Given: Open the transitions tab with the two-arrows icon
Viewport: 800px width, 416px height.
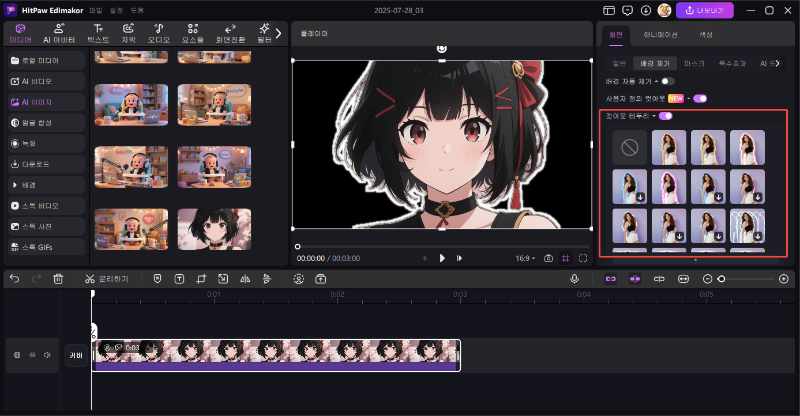Looking at the screenshot, I should (x=230, y=33).
